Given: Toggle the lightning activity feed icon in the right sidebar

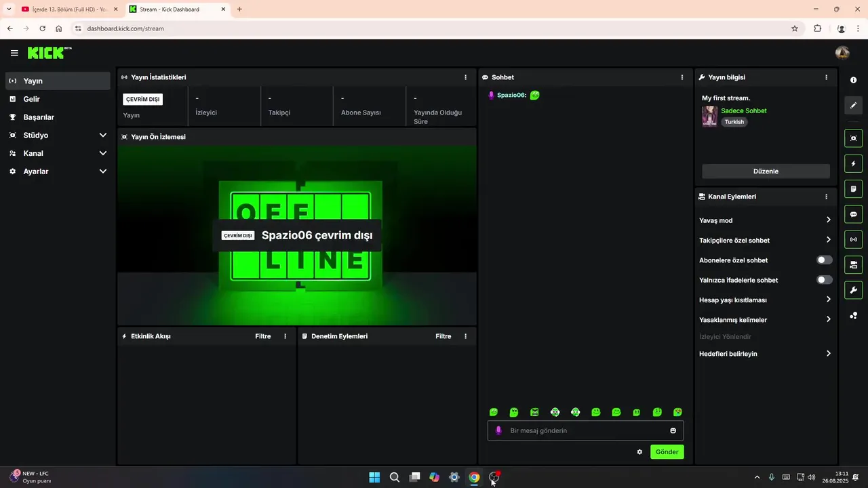Looking at the screenshot, I should pyautogui.click(x=853, y=163).
